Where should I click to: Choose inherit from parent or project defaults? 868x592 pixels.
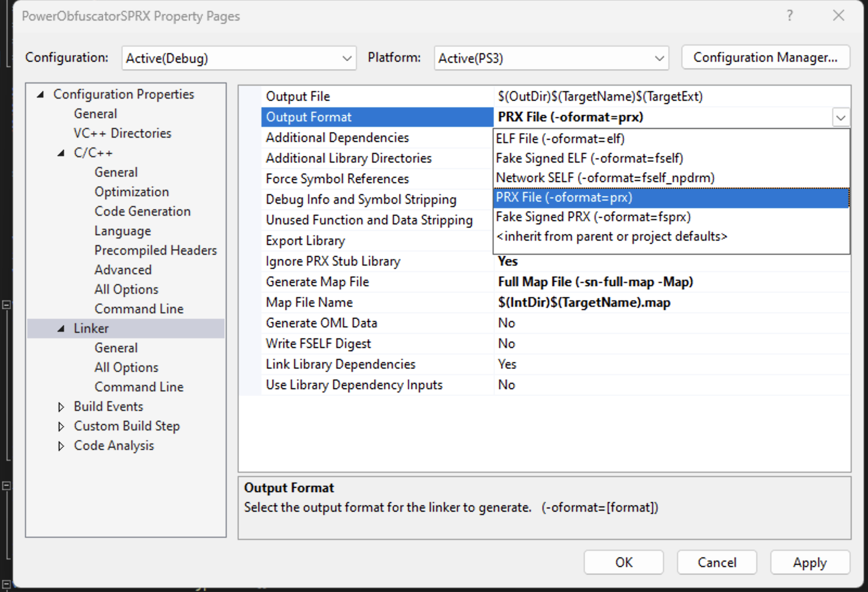(x=671, y=236)
